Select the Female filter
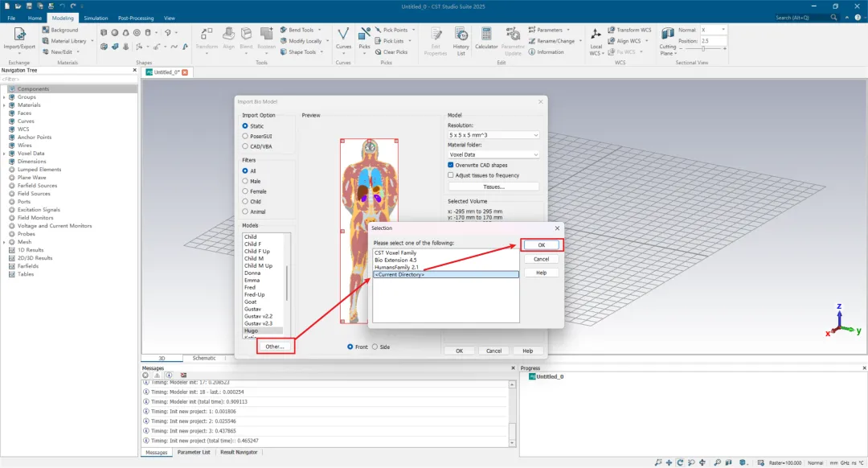 click(x=245, y=191)
